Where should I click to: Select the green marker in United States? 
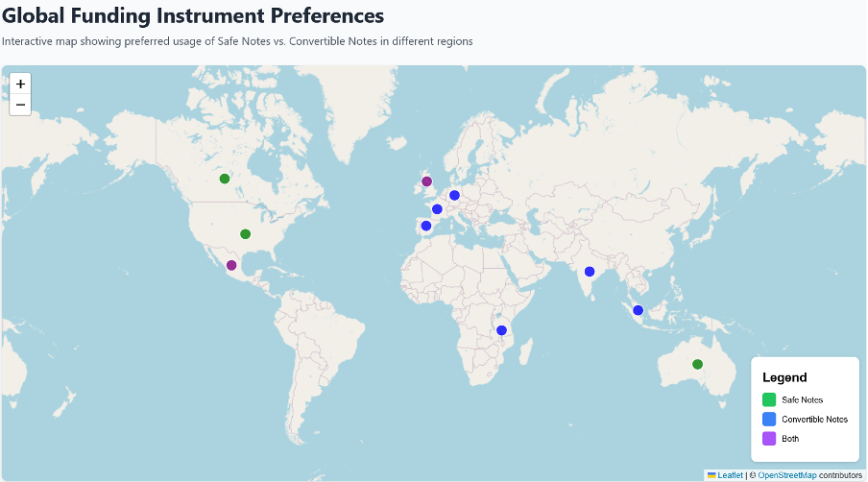(x=245, y=234)
